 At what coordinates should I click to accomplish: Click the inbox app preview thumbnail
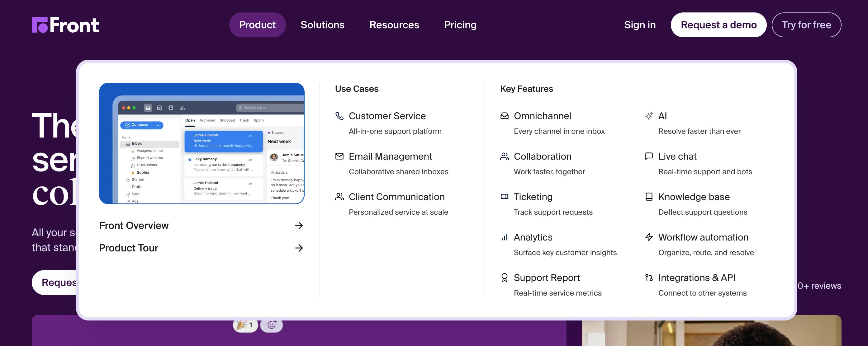coord(202,143)
